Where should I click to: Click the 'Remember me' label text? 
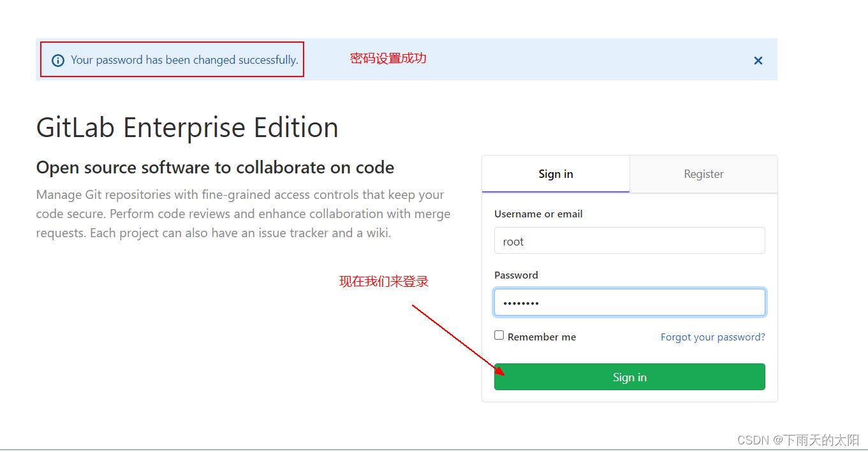click(541, 337)
